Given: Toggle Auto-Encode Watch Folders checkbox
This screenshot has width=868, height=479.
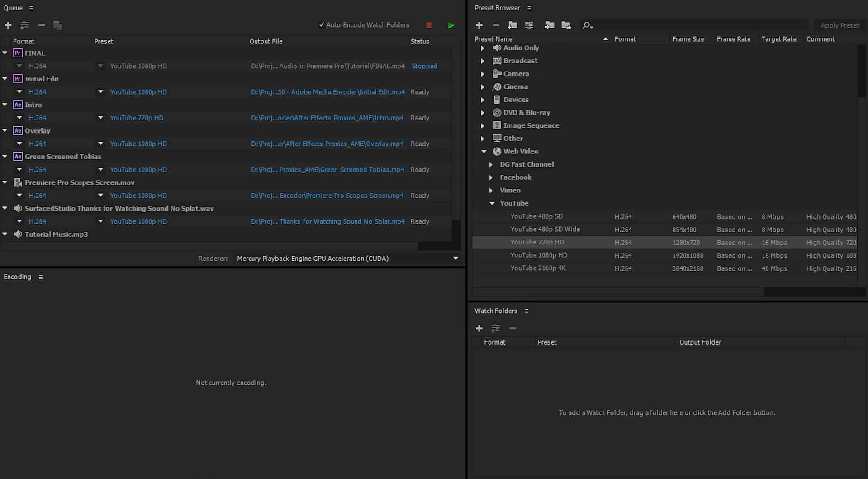Looking at the screenshot, I should tap(321, 25).
